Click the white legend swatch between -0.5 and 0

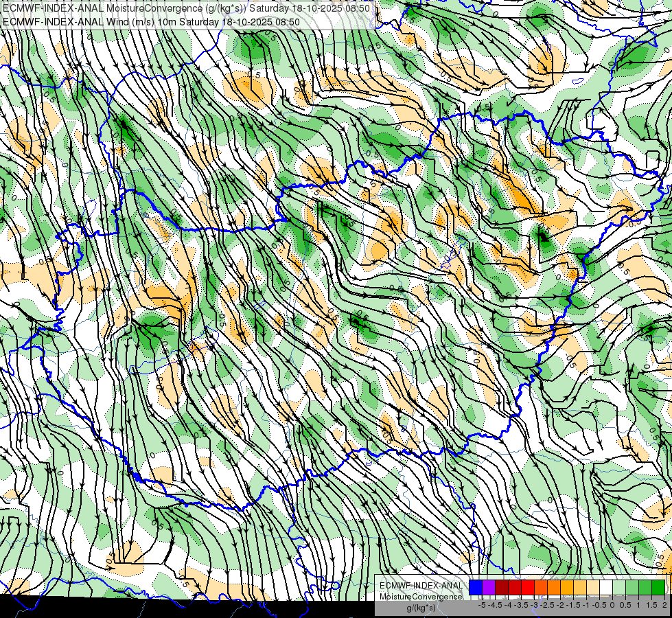tap(606, 587)
